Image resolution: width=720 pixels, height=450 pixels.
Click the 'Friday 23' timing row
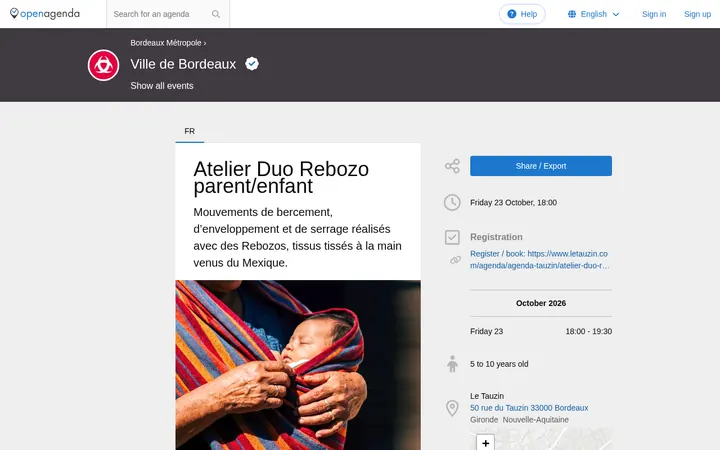pyautogui.click(x=540, y=332)
